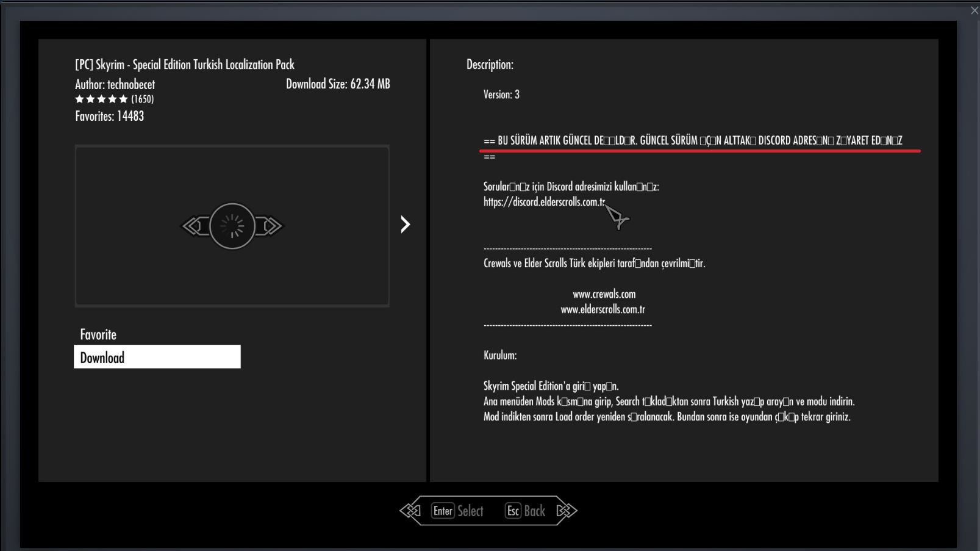Image resolution: width=980 pixels, height=551 pixels.
Task: Click the Download Size: 62.34 MB text
Action: (338, 84)
